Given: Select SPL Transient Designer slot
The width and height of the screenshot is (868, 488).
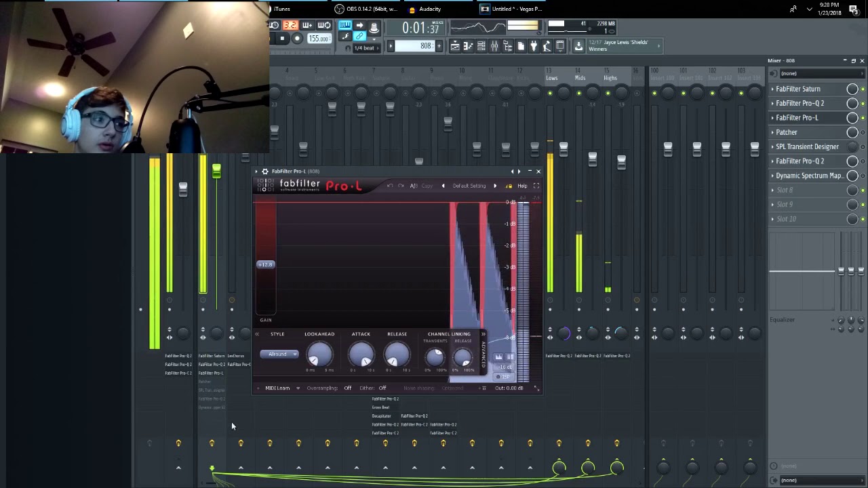Looking at the screenshot, I should [x=807, y=146].
